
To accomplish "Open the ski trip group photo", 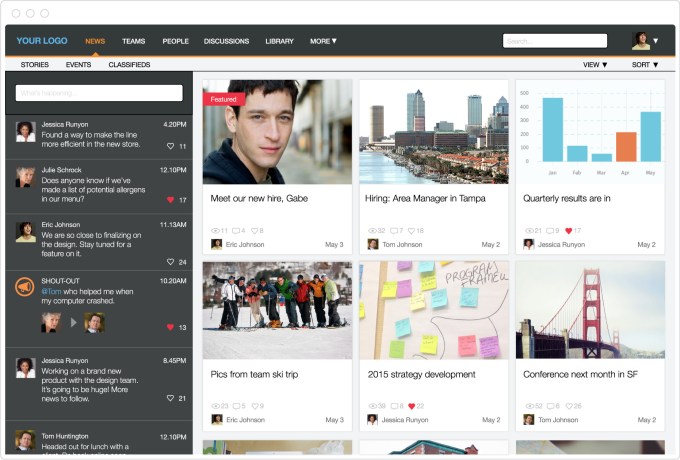I will 278,310.
